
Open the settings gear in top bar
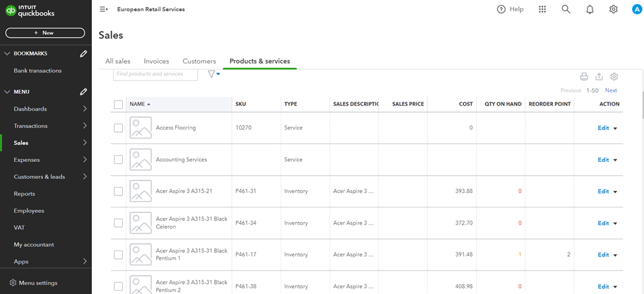click(614, 9)
